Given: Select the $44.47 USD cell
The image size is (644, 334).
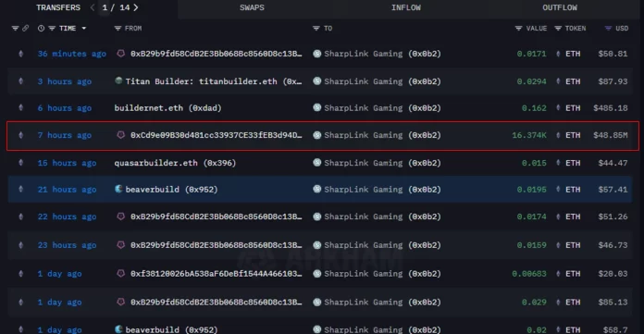Looking at the screenshot, I should point(613,163).
